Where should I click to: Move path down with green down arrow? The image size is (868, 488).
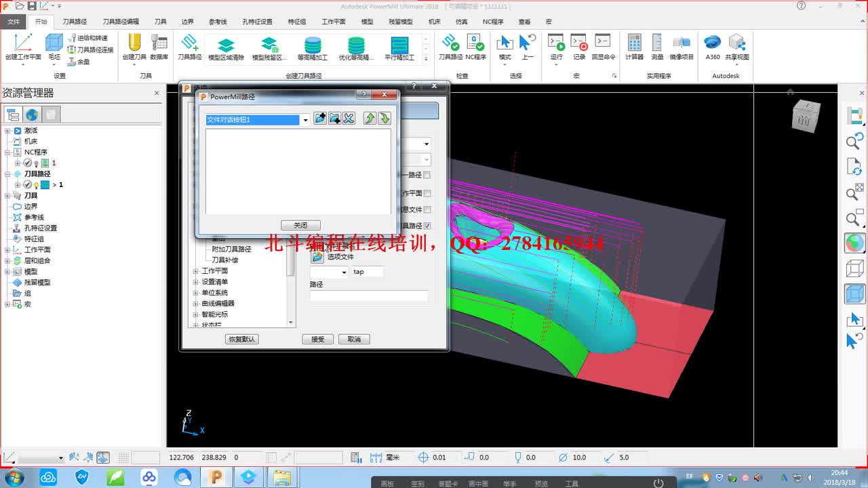384,119
